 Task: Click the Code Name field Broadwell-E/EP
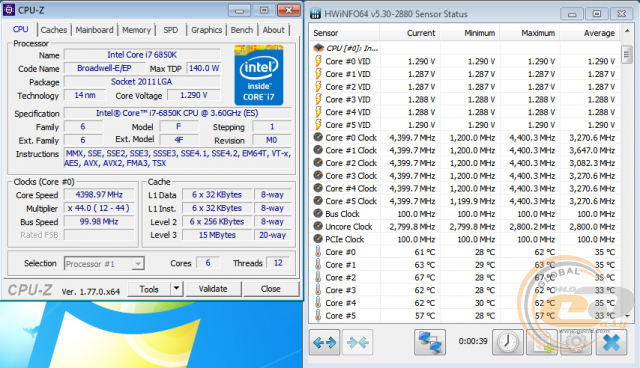tap(104, 68)
